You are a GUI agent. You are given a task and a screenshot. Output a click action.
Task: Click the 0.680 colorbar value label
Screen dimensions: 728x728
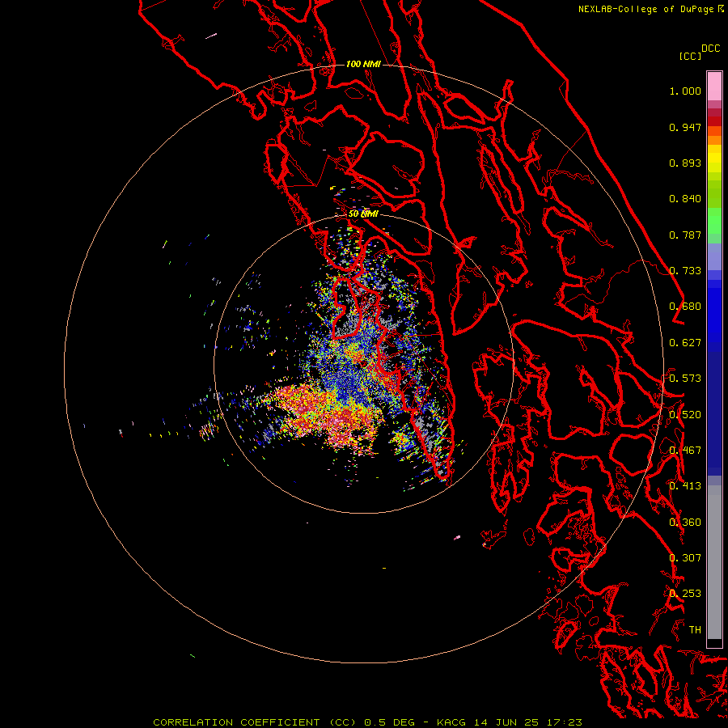(x=685, y=307)
